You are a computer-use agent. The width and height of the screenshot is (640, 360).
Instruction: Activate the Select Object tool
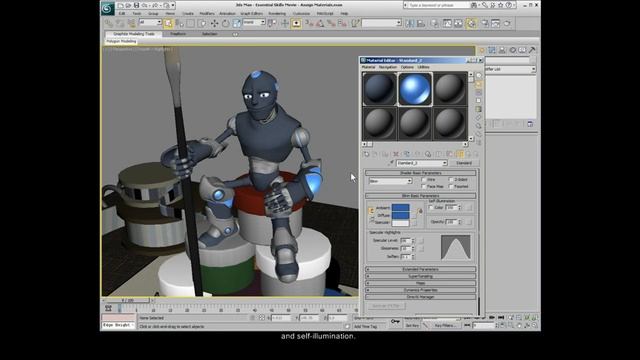pos(168,24)
